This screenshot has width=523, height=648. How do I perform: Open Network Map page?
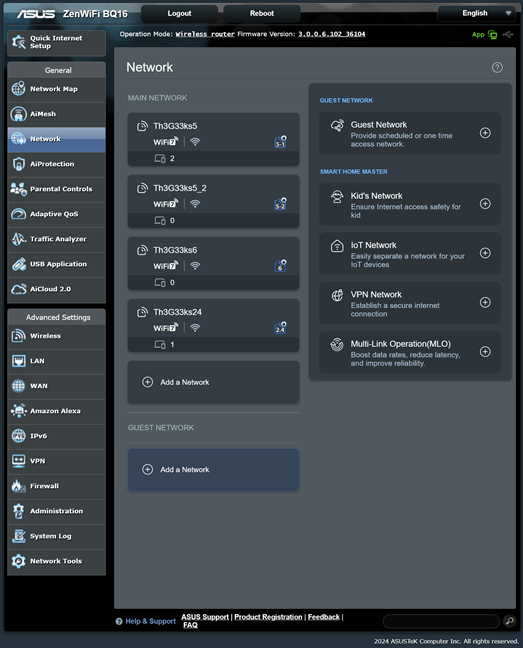(x=57, y=89)
